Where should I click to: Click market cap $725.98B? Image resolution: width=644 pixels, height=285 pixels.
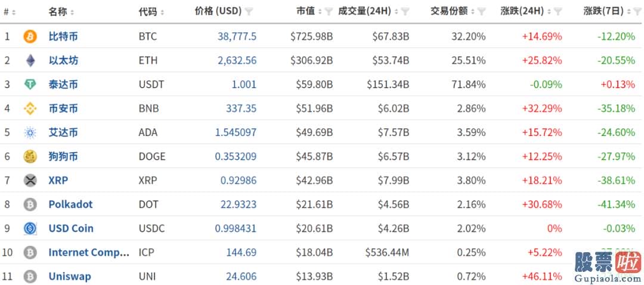point(312,36)
